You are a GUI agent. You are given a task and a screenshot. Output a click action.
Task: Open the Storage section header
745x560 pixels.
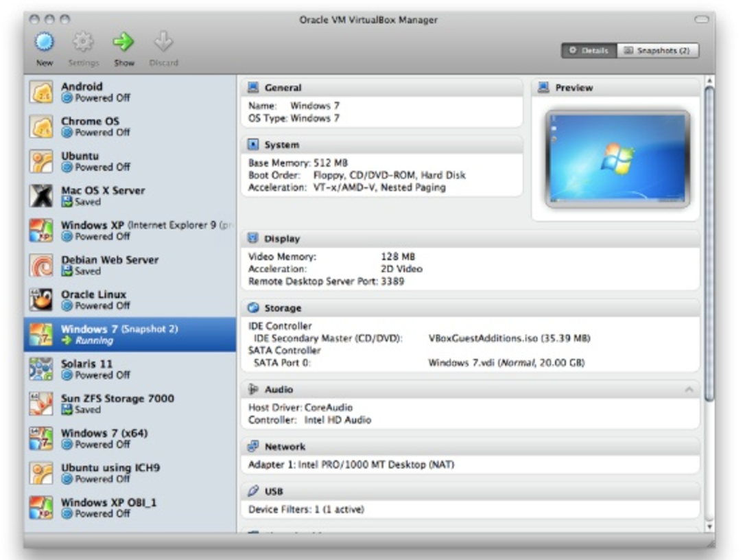[x=471, y=308]
